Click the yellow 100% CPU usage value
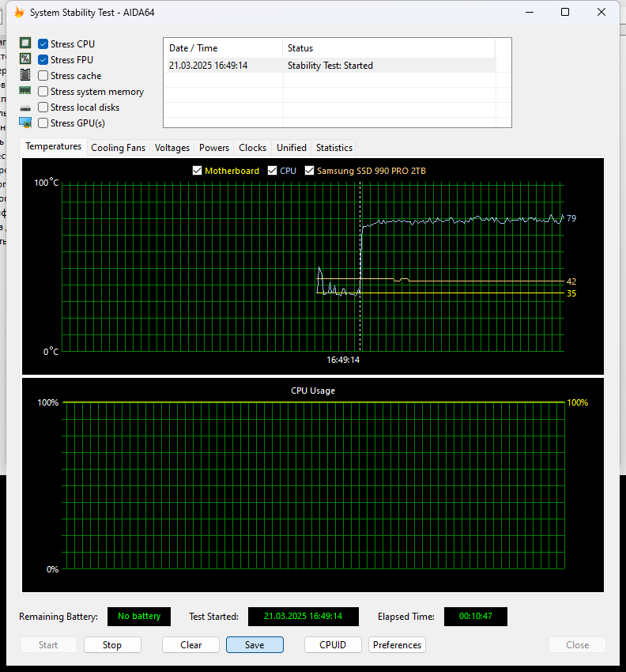 coord(578,402)
